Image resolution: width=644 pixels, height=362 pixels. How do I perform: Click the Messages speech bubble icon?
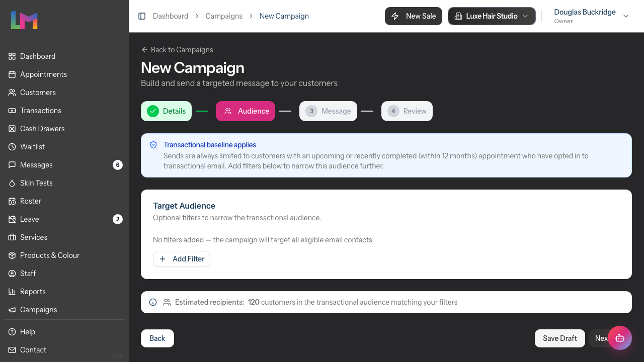point(12,165)
